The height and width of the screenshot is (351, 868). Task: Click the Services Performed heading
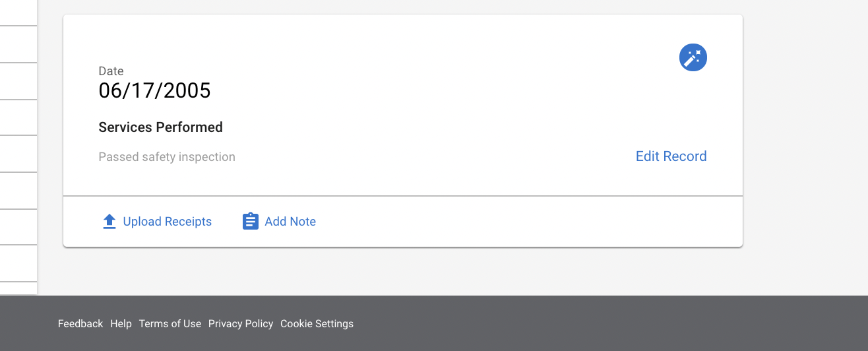coord(160,127)
